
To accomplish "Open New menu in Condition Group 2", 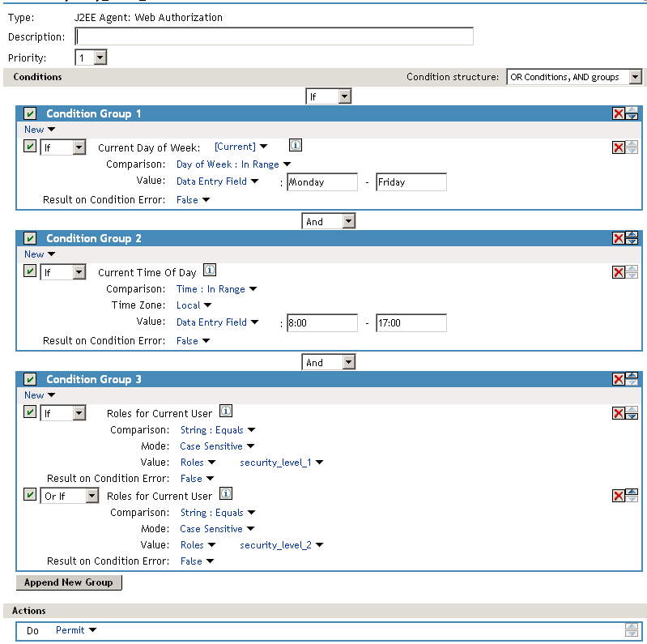I will pyautogui.click(x=40, y=254).
